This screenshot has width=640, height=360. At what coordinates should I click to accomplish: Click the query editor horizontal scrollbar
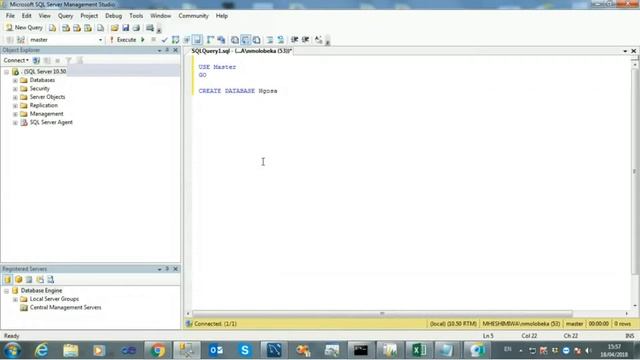click(382, 313)
